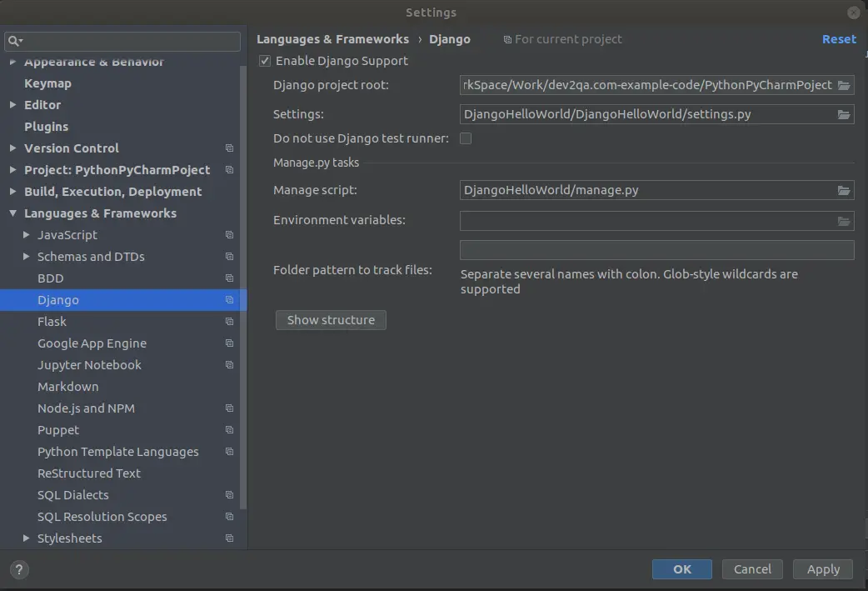Click project-level icon beside Schemas and DTDs
The width and height of the screenshot is (868, 591).
pyautogui.click(x=229, y=257)
